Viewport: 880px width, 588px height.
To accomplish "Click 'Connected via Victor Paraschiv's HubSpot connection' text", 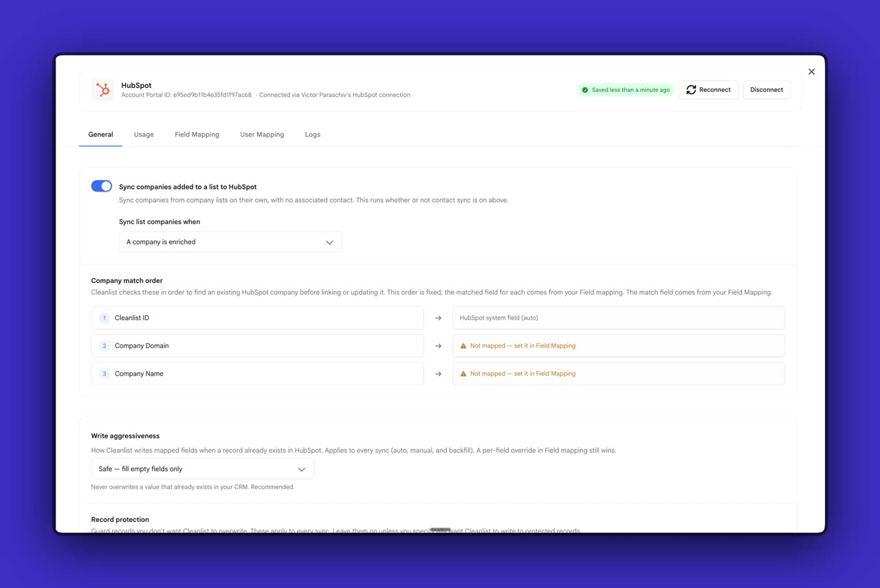I will 335,95.
